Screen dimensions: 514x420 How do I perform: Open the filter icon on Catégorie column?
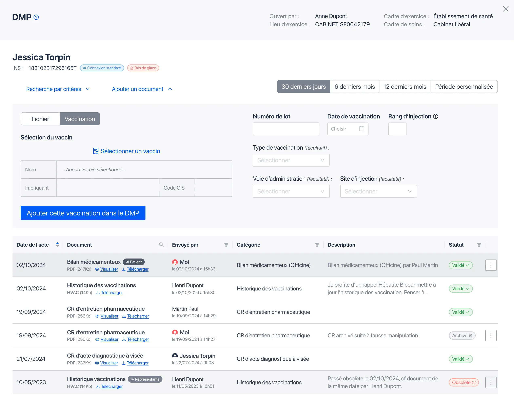(317, 245)
